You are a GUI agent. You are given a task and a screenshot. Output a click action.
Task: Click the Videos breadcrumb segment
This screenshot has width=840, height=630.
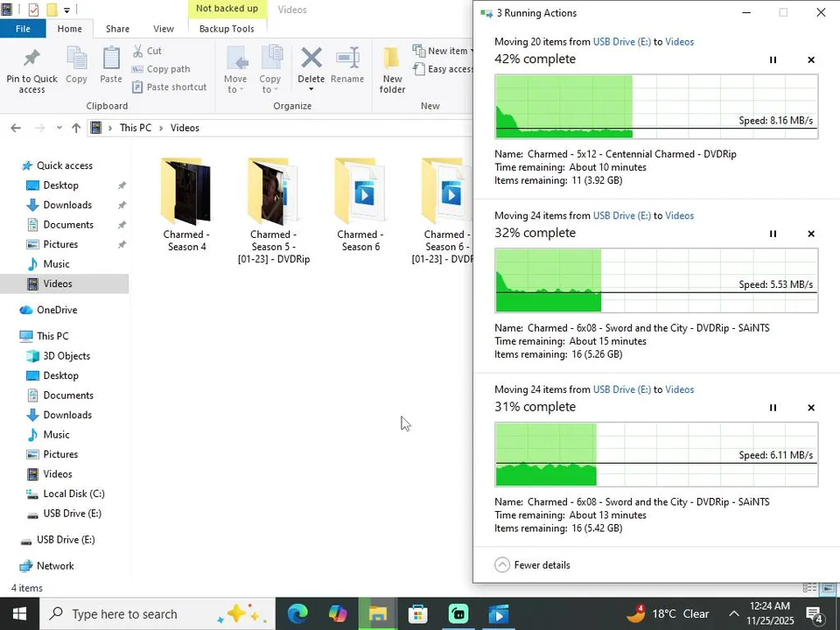click(x=185, y=128)
